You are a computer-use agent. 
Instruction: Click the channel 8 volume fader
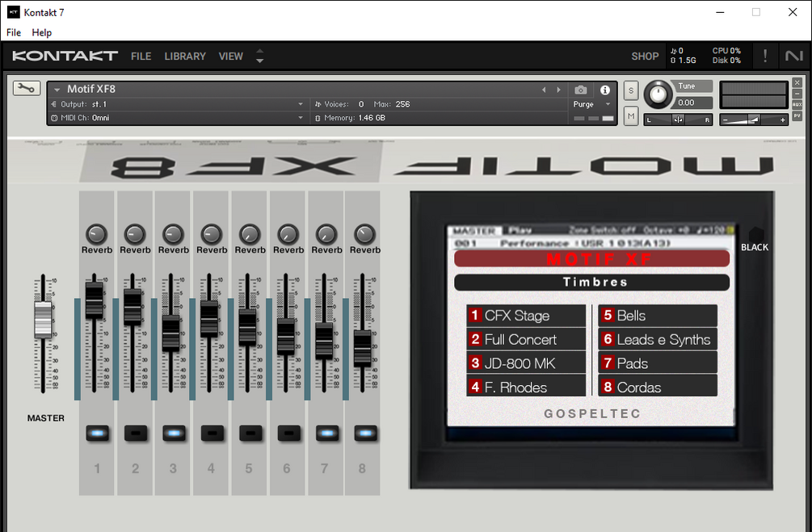pyautogui.click(x=363, y=350)
